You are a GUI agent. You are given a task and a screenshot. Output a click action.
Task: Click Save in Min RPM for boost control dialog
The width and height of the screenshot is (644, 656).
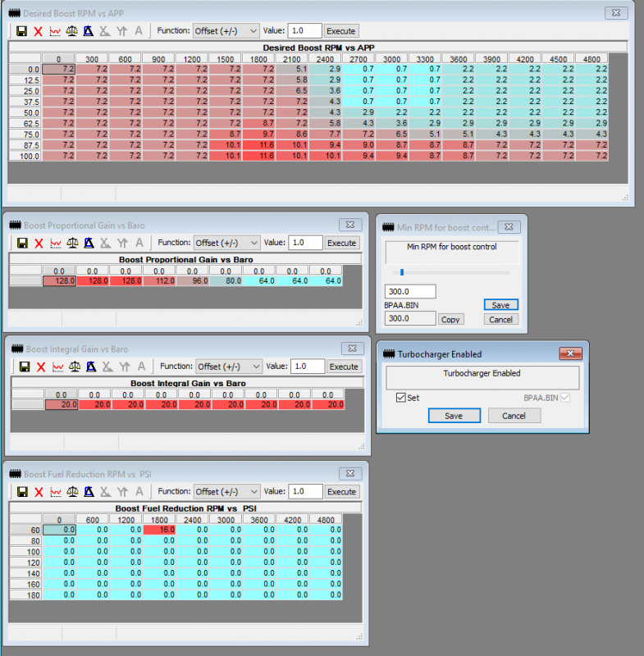[x=500, y=304]
